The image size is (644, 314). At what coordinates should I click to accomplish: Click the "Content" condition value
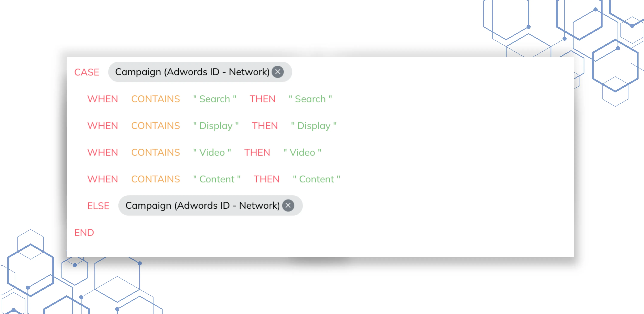click(216, 179)
